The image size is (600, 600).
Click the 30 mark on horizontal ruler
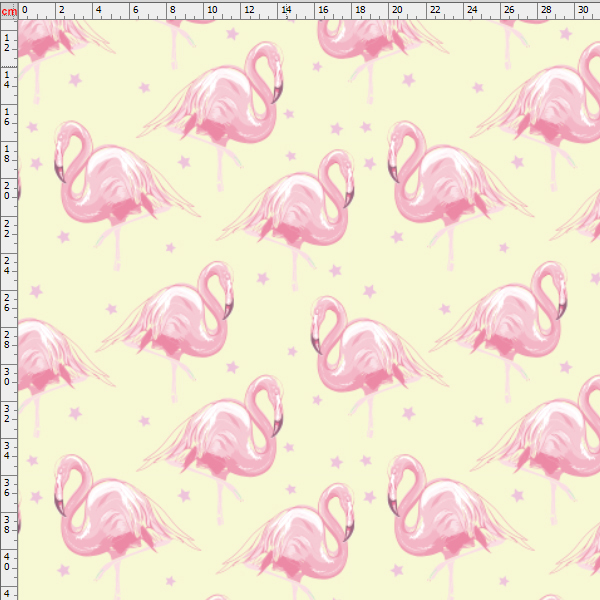coord(583,10)
